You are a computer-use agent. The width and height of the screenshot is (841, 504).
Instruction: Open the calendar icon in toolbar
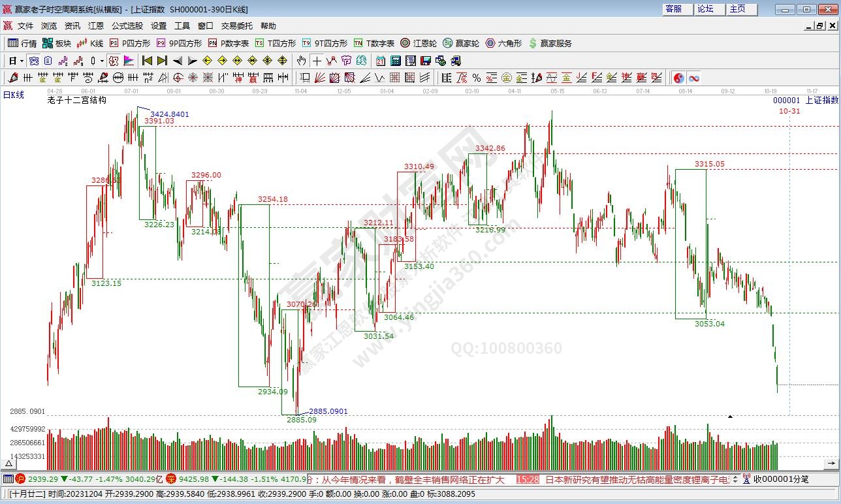click(x=380, y=61)
